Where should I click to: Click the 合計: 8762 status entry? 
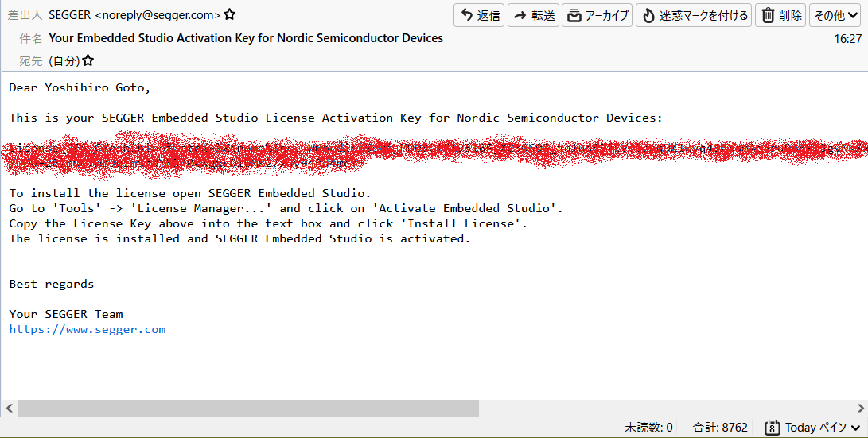(x=720, y=428)
